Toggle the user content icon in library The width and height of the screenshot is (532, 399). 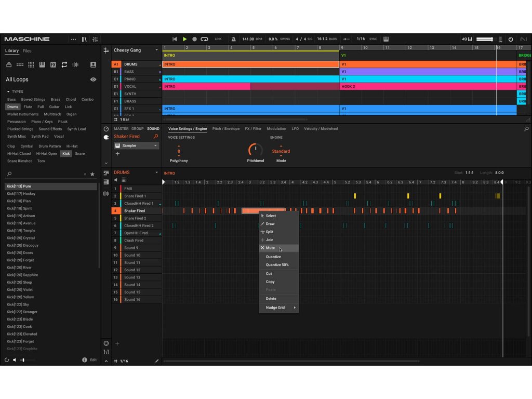tap(93, 64)
